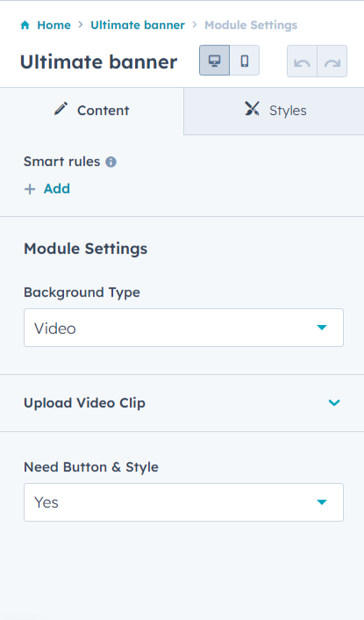Click the paintbrush icon on Styles tab
The height and width of the screenshot is (620, 364).
(x=252, y=108)
